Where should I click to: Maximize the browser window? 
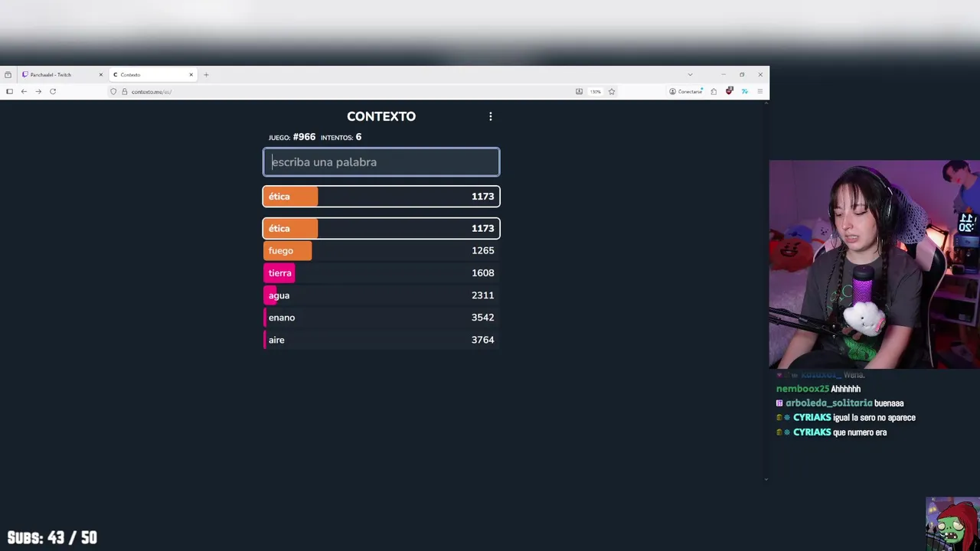coord(741,75)
